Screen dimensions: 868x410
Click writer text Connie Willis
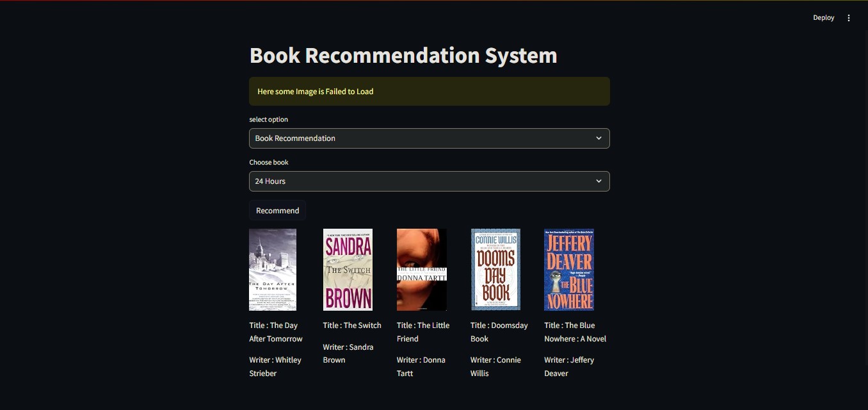[x=495, y=366]
